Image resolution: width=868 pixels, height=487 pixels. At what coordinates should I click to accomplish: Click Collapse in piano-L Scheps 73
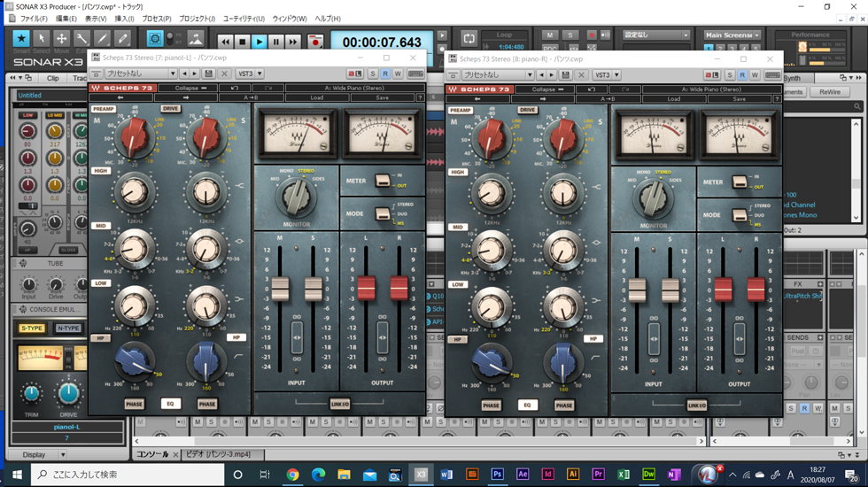(x=188, y=88)
